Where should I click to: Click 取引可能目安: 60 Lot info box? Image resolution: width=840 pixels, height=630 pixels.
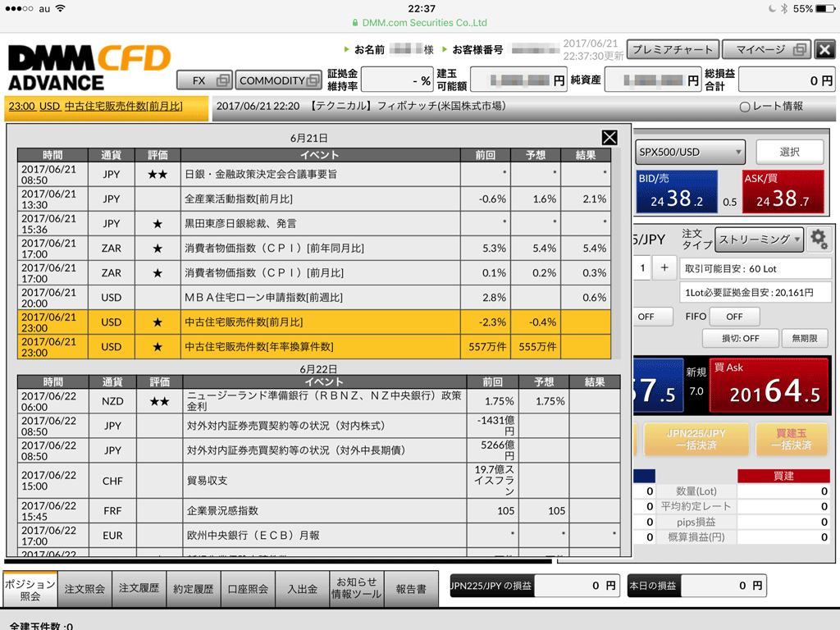pyautogui.click(x=755, y=269)
